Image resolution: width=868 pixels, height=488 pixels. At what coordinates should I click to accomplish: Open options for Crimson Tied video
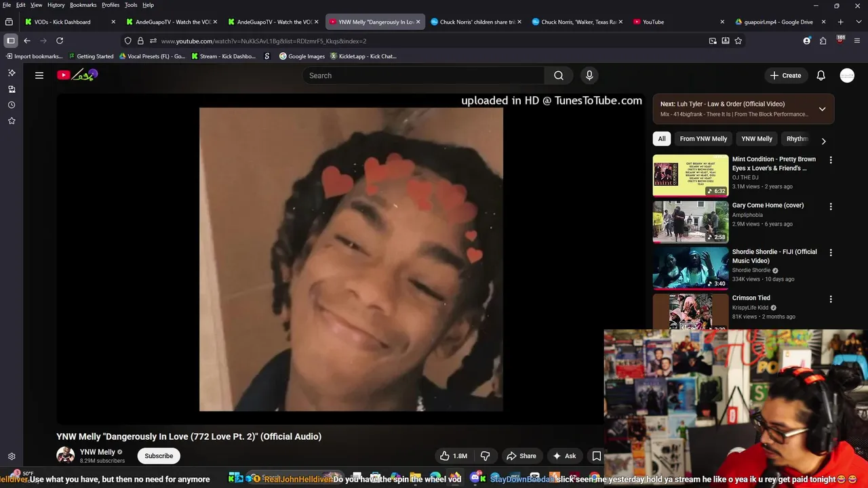click(x=831, y=299)
